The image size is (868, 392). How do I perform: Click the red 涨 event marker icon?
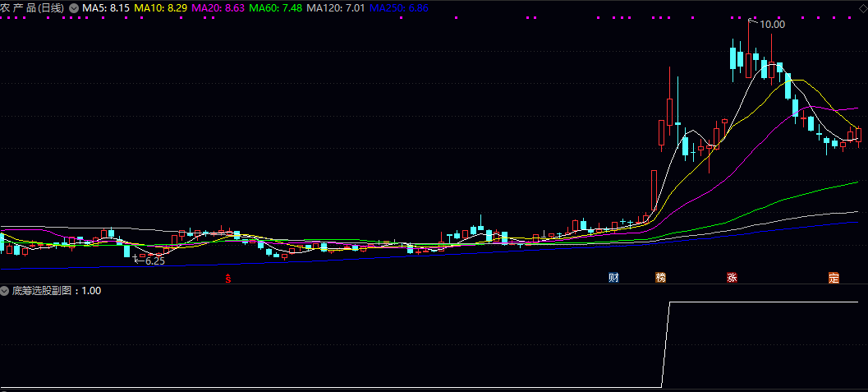tap(732, 278)
